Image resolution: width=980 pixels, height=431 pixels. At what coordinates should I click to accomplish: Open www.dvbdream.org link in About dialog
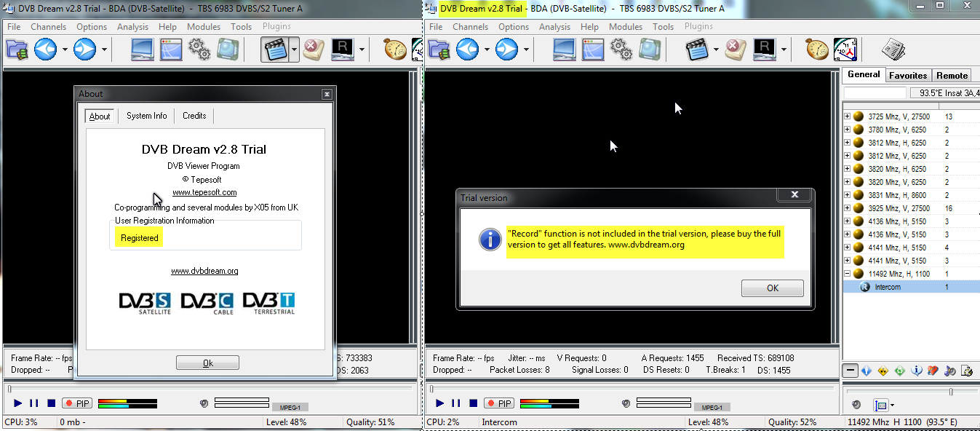click(204, 271)
